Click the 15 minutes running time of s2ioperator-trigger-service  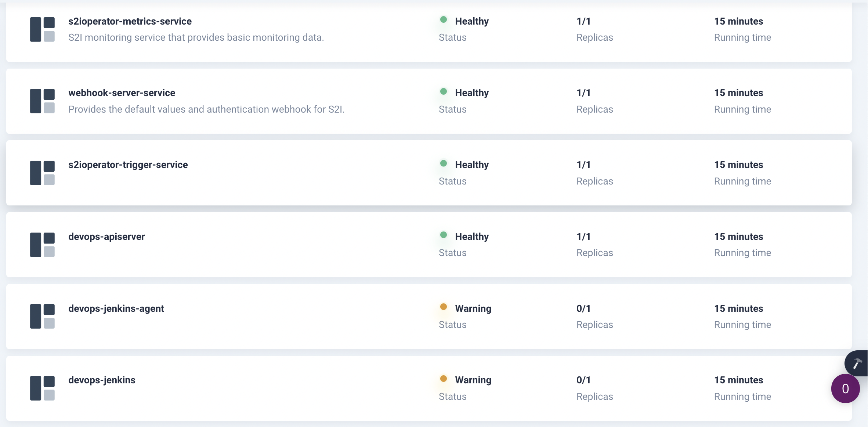pos(738,165)
